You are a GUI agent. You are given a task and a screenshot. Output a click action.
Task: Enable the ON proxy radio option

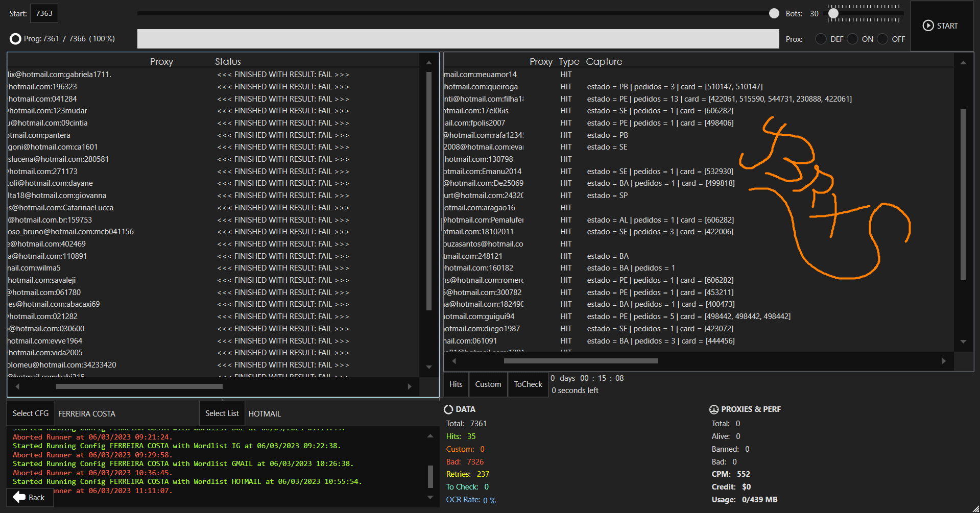tap(852, 39)
